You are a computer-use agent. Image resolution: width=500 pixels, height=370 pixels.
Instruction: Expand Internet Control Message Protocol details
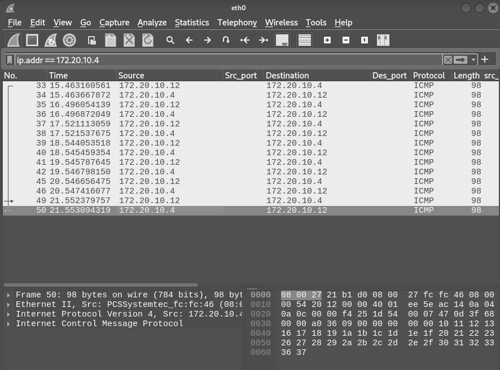click(x=8, y=324)
